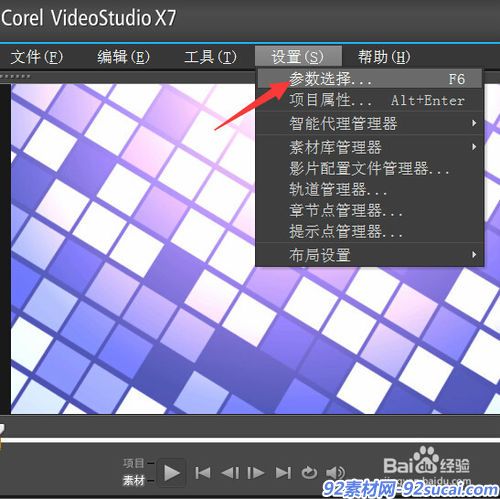This screenshot has height=499, width=500.
Task: Jump to the end with End icon
Action: coord(283,473)
